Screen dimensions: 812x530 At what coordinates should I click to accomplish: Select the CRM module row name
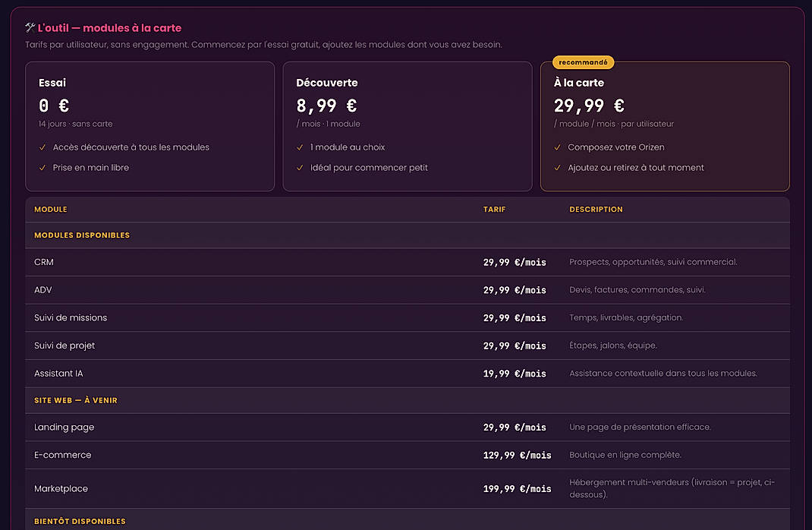click(x=44, y=262)
